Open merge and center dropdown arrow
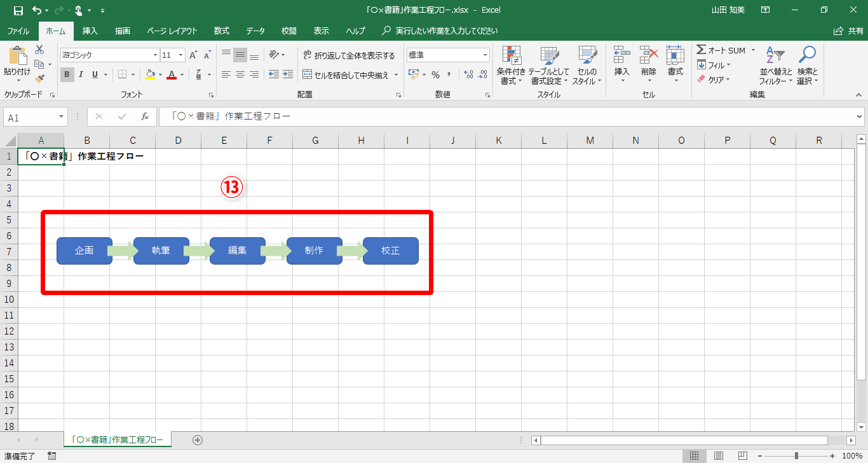Image resolution: width=868 pixels, height=463 pixels. (396, 74)
